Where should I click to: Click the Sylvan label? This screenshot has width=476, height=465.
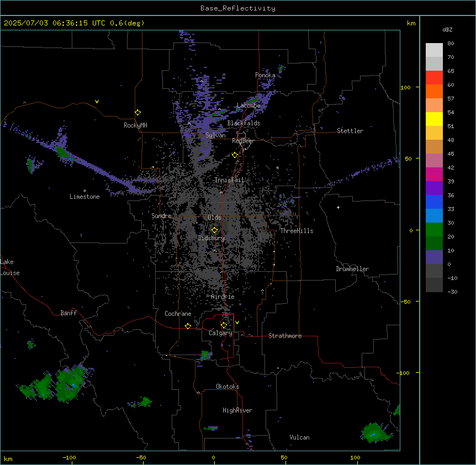tap(215, 135)
